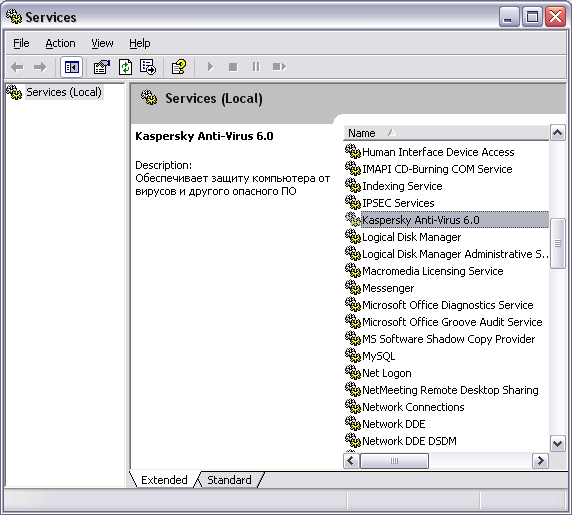The height and width of the screenshot is (515, 572).
Task: Open the View menu
Action: 102,43
